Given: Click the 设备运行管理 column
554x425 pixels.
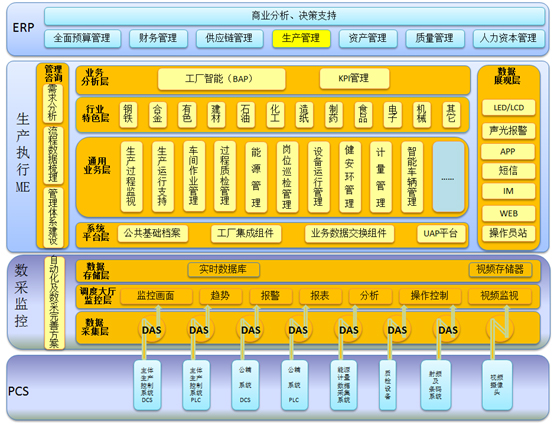Looking at the screenshot, I should coord(318,177).
